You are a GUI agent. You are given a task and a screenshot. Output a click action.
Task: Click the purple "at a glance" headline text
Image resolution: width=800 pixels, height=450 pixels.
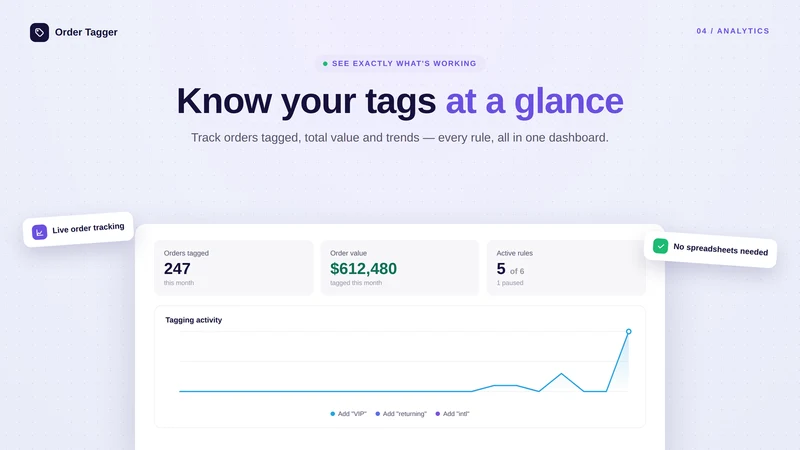[534, 102]
